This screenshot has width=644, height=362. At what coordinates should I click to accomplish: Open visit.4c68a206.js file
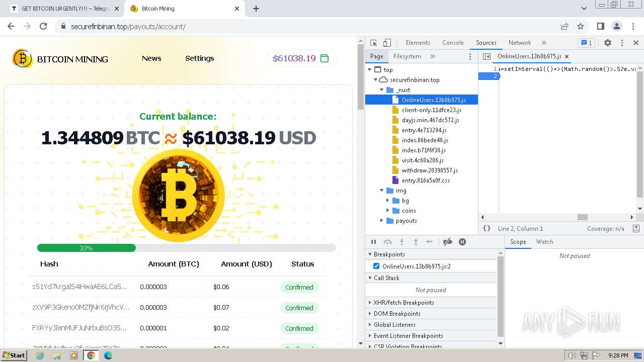423,160
